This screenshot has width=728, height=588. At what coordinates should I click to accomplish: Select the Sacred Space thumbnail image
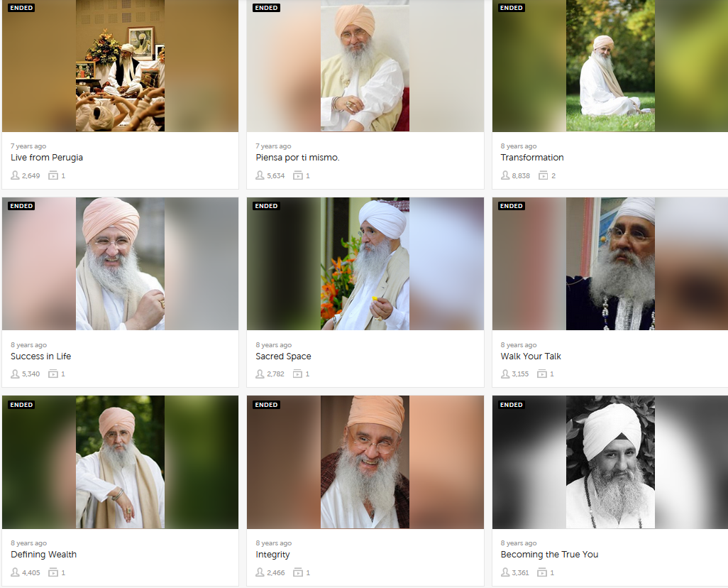point(365,263)
